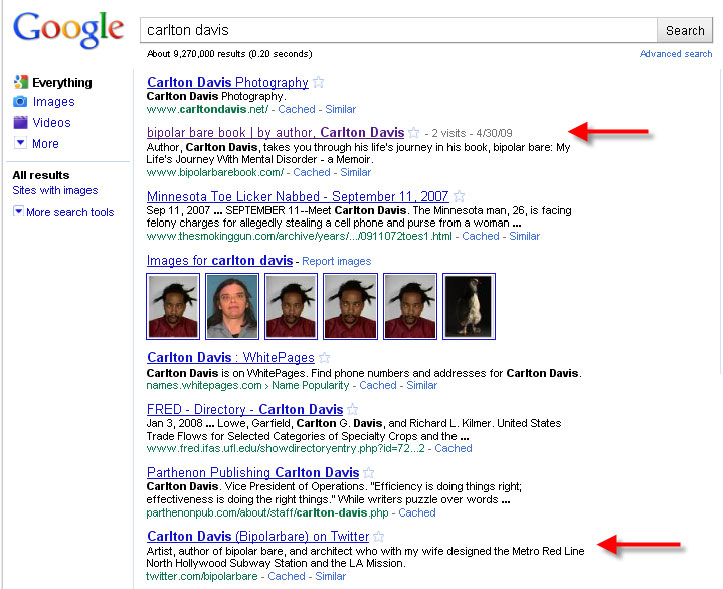This screenshot has height=589, width=723.
Task: Open Parthenon Publishing Carlton Davis result
Action: (253, 472)
